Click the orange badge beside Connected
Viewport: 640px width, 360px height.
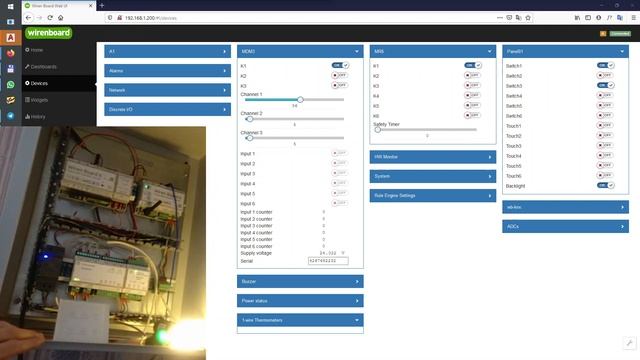[x=603, y=33]
